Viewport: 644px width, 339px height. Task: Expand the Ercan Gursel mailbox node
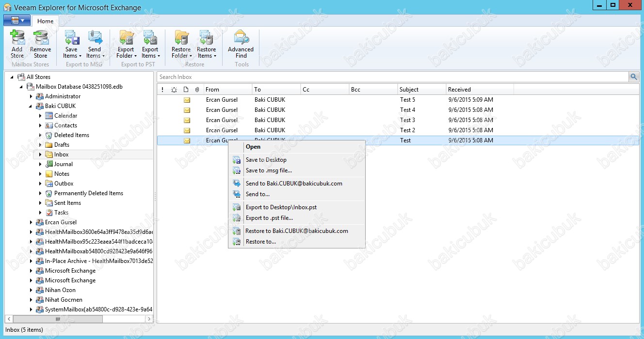click(31, 222)
